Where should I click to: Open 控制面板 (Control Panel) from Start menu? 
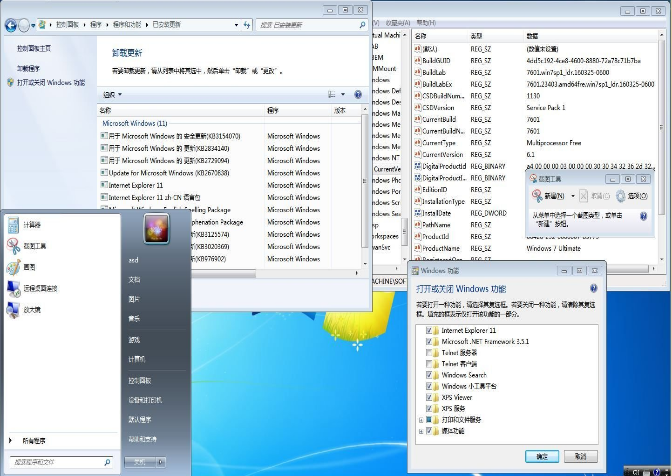140,380
